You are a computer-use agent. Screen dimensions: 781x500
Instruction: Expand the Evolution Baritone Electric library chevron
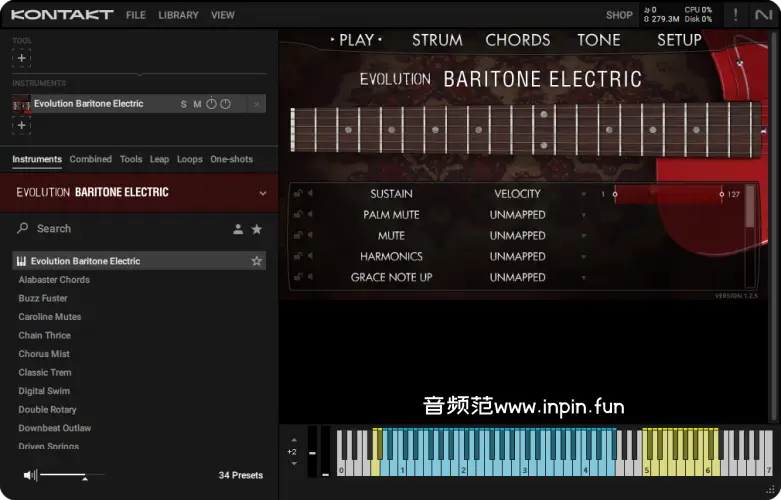263,193
